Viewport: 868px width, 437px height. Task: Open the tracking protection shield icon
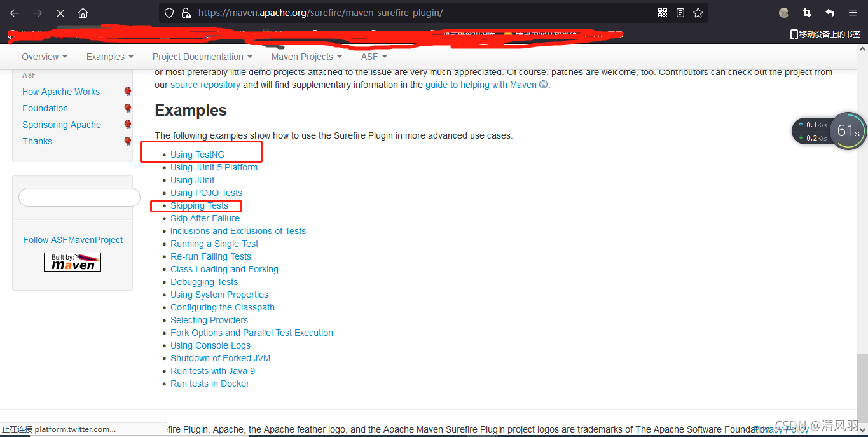(169, 13)
